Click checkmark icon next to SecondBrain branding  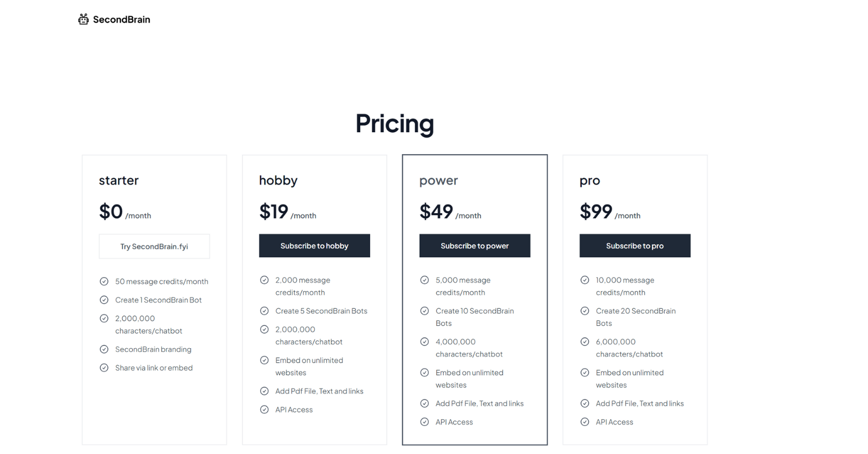pyautogui.click(x=104, y=349)
